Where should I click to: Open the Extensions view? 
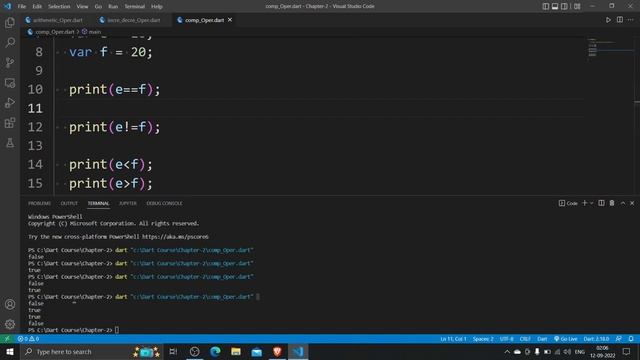pos(10,123)
